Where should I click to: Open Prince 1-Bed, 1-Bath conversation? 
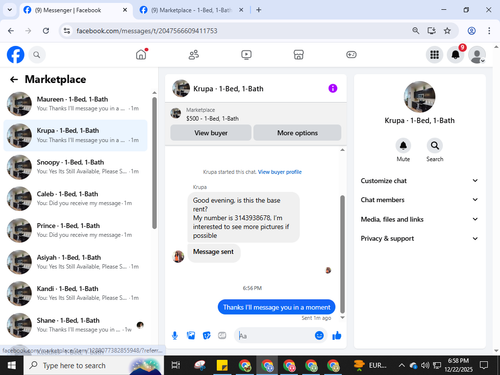tap(75, 230)
